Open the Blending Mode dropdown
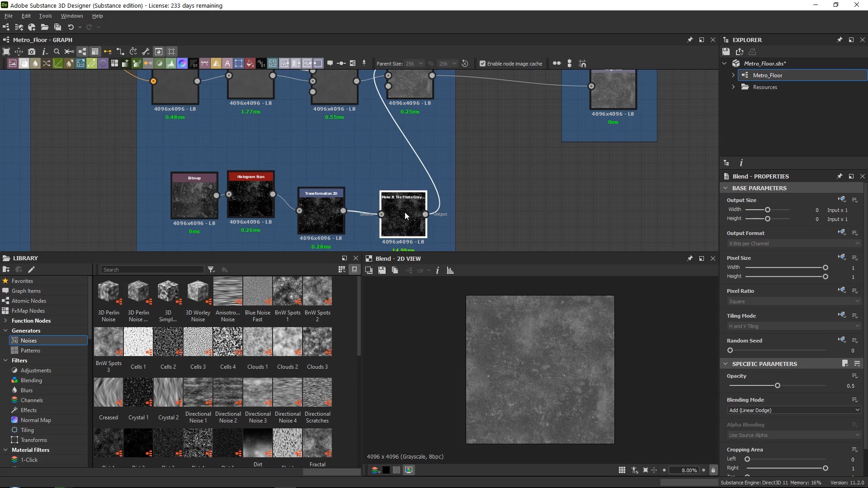868x488 pixels. tap(794, 410)
